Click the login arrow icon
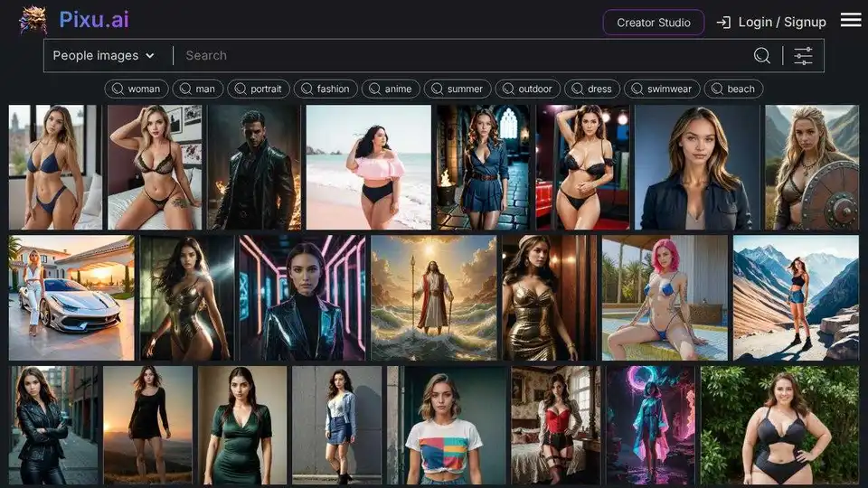This screenshot has width=868, height=488. click(x=723, y=23)
